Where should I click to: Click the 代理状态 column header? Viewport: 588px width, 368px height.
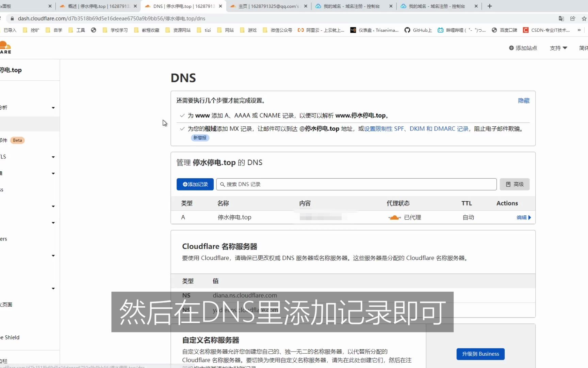click(x=398, y=203)
